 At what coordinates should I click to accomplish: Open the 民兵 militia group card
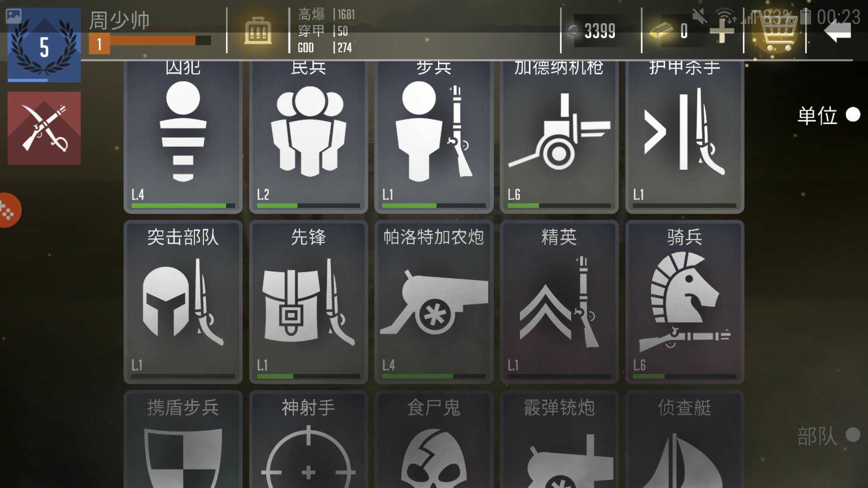tap(308, 136)
